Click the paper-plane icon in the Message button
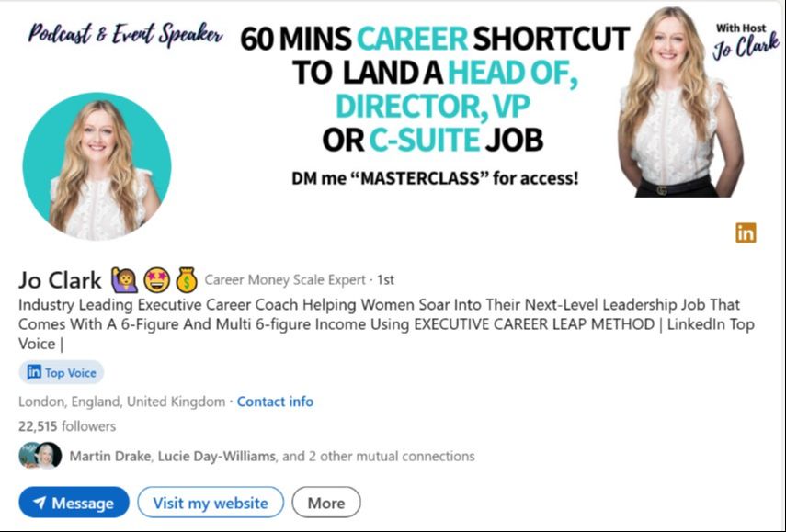 (40, 503)
